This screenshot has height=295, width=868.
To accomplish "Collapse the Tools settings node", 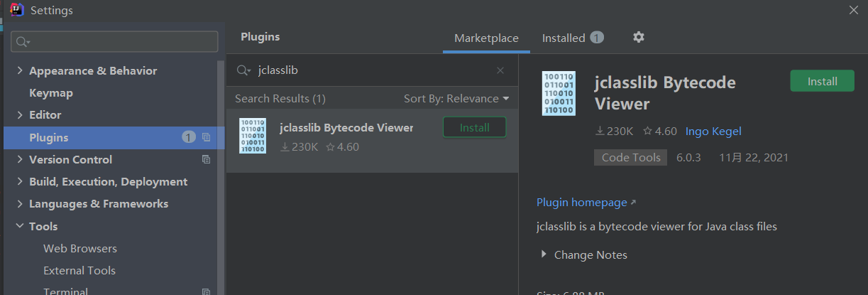I will point(19,226).
